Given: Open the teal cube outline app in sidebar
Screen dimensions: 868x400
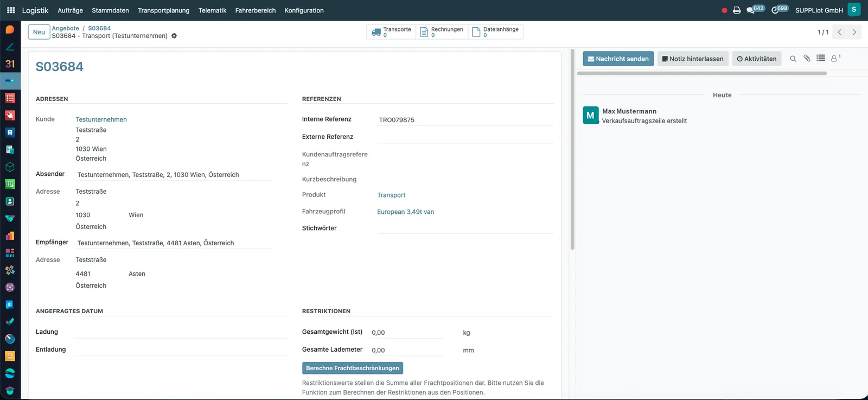Looking at the screenshot, I should click(x=10, y=167).
